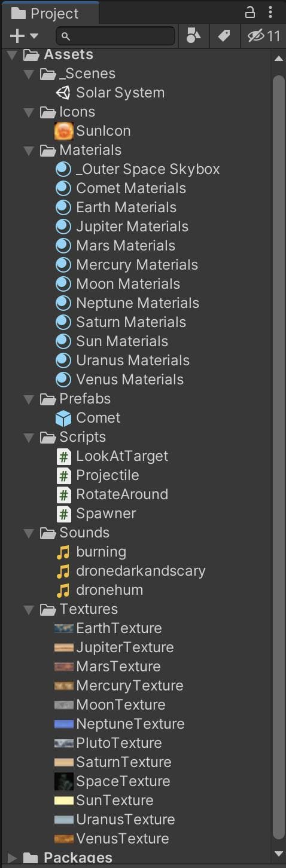Toggle the Project panel lock icon
Image resolution: width=286 pixels, height=868 pixels.
click(250, 12)
